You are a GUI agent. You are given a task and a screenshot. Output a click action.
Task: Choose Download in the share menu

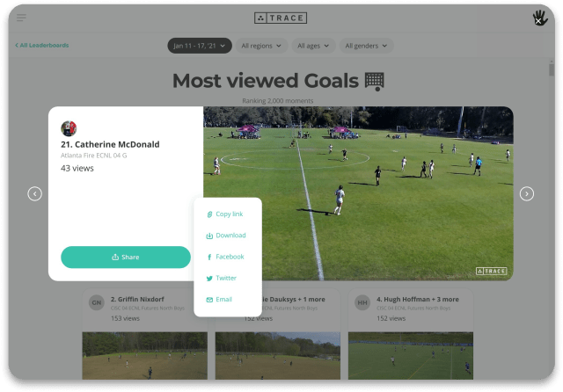(226, 236)
